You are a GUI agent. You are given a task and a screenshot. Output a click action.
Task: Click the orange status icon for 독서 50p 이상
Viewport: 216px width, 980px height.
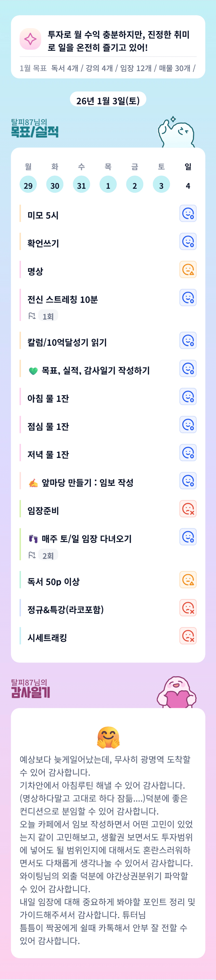(188, 580)
